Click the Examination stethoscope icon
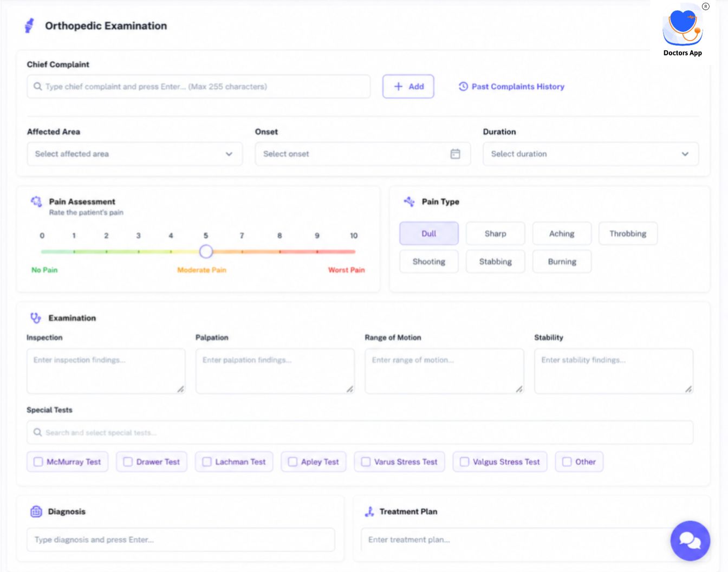This screenshot has width=728, height=572. [x=36, y=318]
